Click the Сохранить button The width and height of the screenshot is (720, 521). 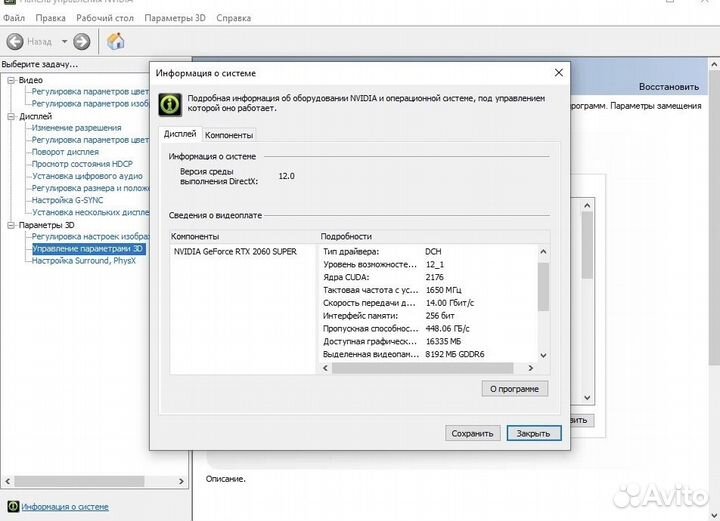(472, 433)
